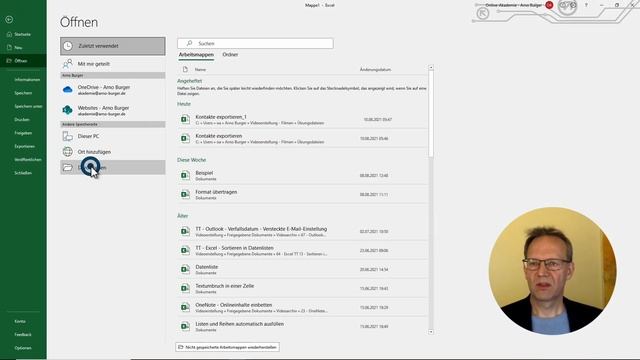Open OneDrive - Arno Burger location

(x=113, y=90)
